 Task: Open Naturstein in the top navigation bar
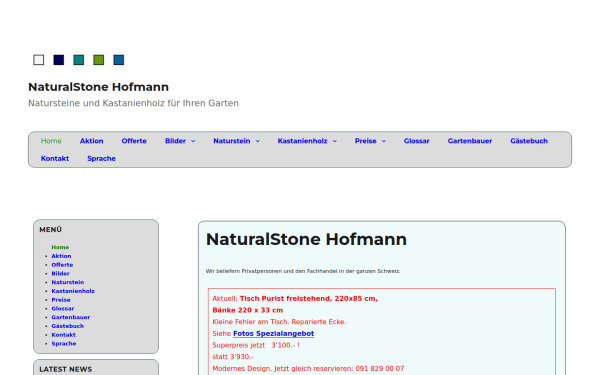pos(232,141)
